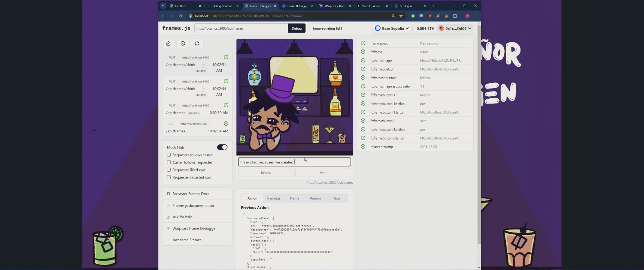Bookmark this page with the star icon
Viewport: 644px width, 270px height.
point(401,16)
